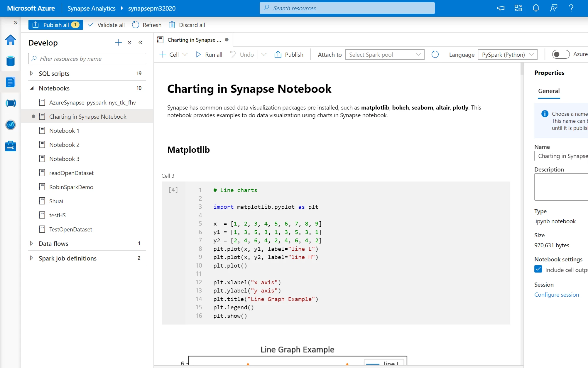Open the Monitor hub icon
Screen dimensions: 588x368
[10, 125]
